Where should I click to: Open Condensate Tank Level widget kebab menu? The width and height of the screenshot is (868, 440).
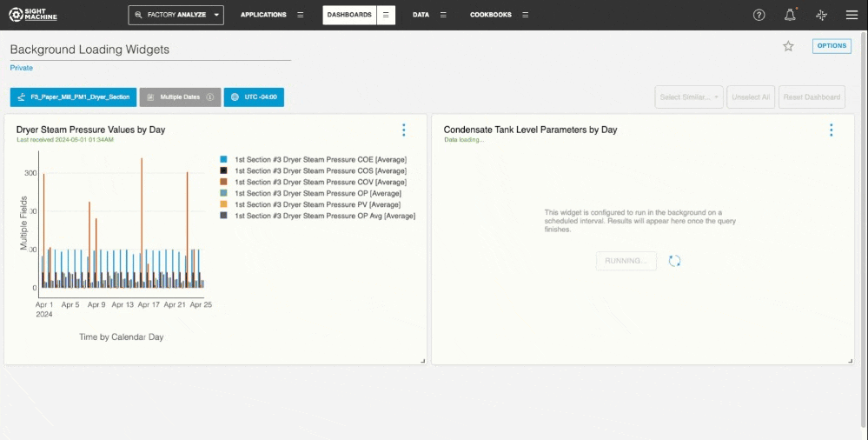click(x=831, y=130)
